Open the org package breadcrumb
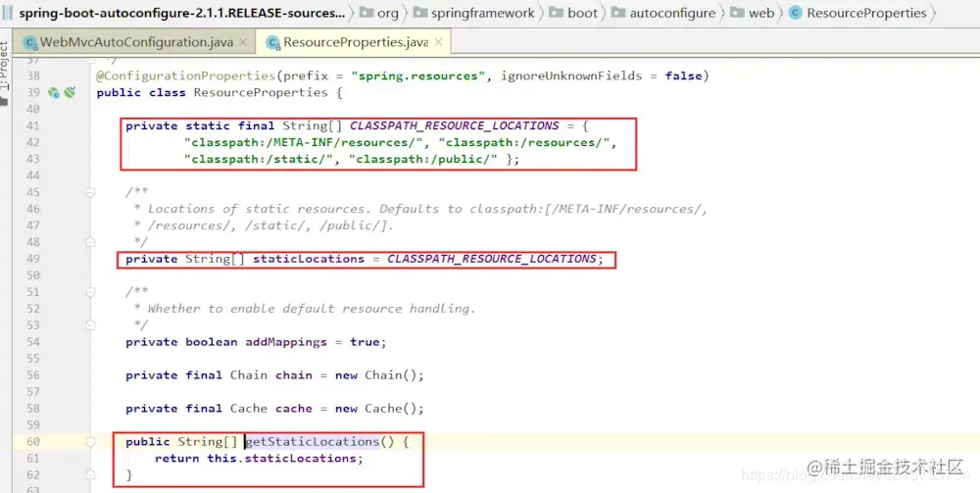The height and width of the screenshot is (493, 980). (379, 13)
